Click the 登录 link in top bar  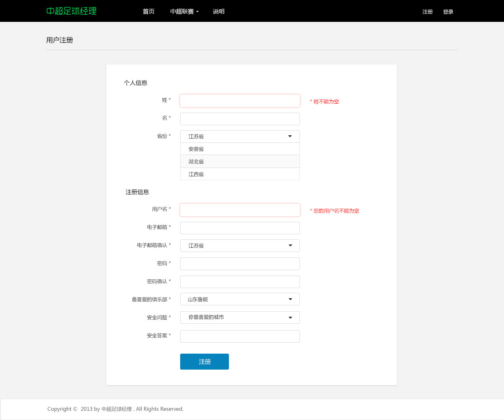click(448, 12)
